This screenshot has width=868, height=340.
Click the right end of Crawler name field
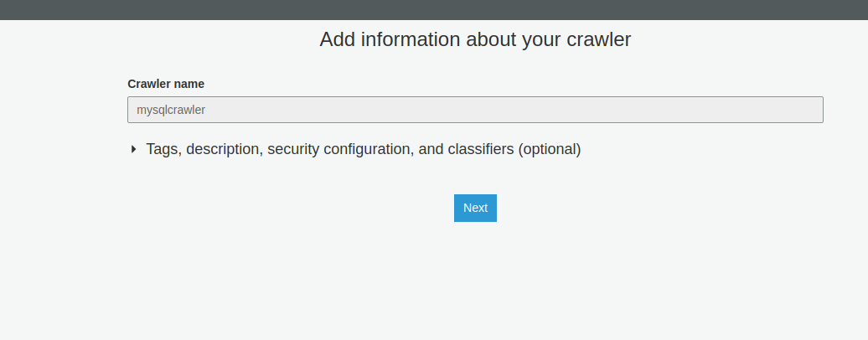[804, 110]
